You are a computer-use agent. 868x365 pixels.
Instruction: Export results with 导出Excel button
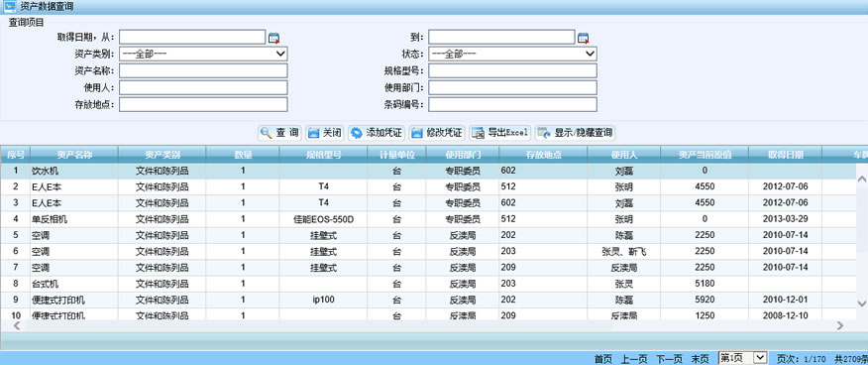(x=500, y=133)
